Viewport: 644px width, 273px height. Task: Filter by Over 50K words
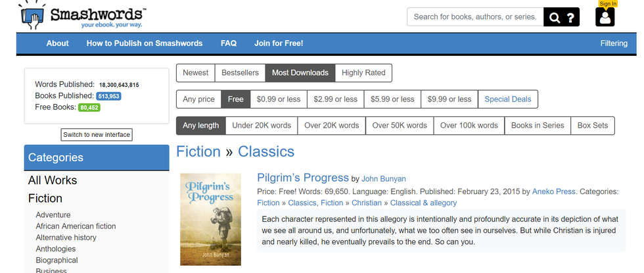(x=399, y=126)
